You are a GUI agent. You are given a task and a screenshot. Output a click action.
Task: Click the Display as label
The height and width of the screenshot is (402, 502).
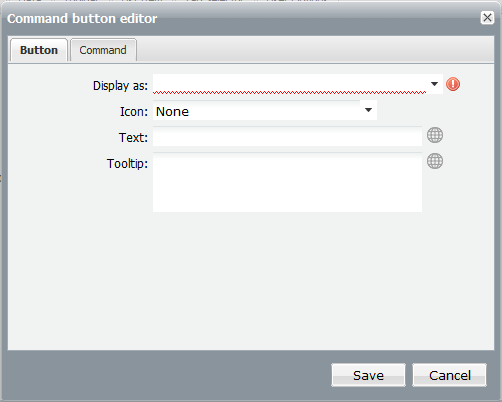click(120, 86)
